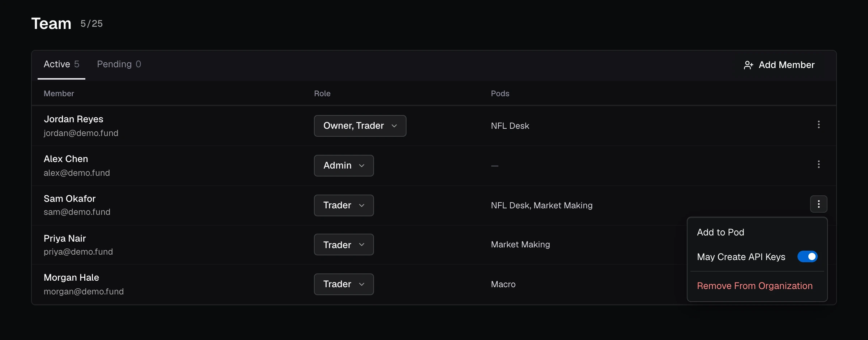Click the Role column header
868x340 pixels.
322,94
